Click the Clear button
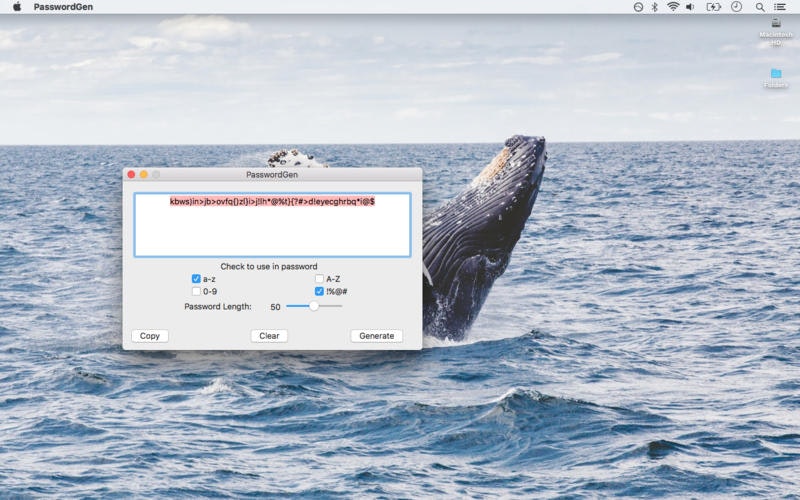The image size is (800, 500). 269,336
